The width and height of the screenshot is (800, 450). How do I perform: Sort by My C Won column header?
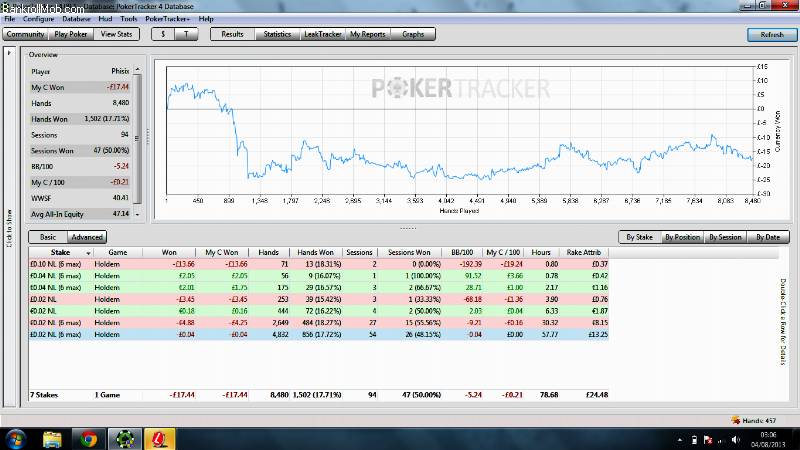tap(222, 253)
